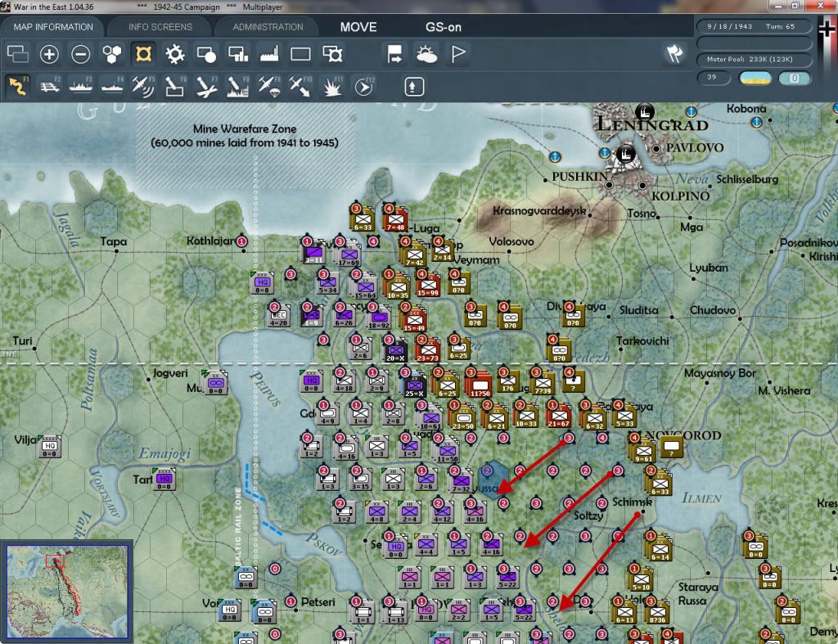Toggle the gear-shaped fortification overlay icon
838x644 pixels.
coord(175,54)
